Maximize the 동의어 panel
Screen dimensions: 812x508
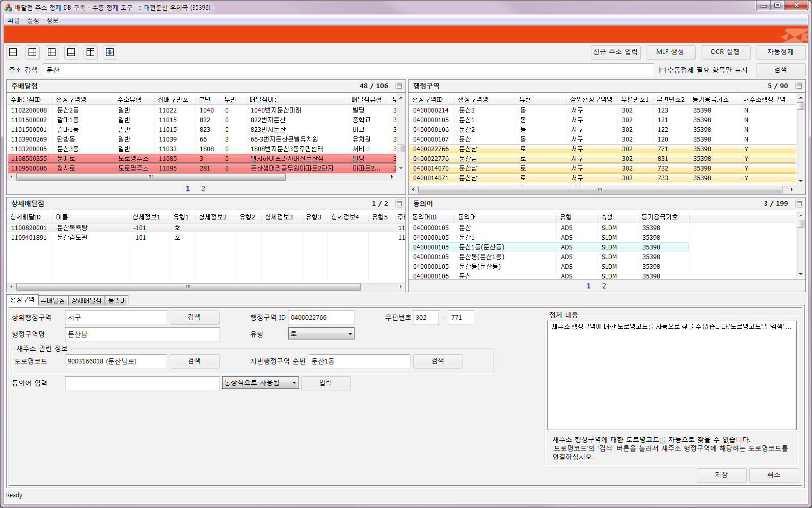click(x=799, y=204)
